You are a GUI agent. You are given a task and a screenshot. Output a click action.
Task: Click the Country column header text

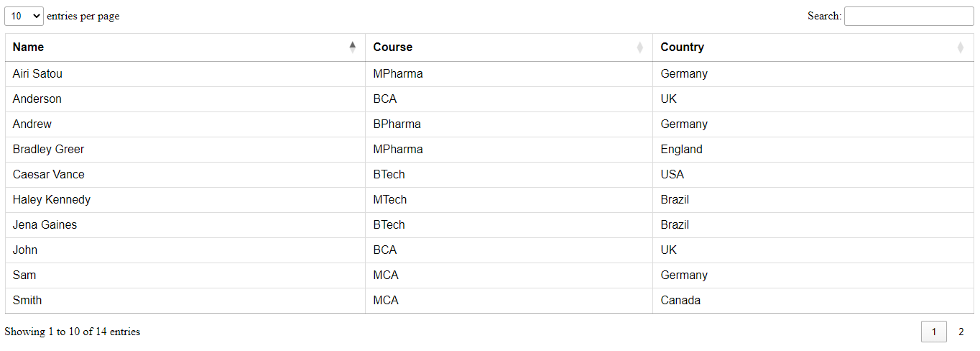pos(683,47)
